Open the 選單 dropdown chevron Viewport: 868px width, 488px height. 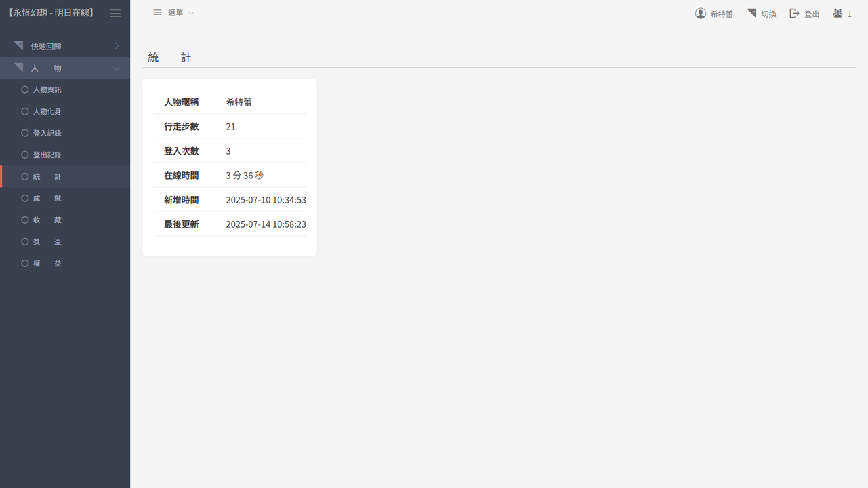point(191,13)
